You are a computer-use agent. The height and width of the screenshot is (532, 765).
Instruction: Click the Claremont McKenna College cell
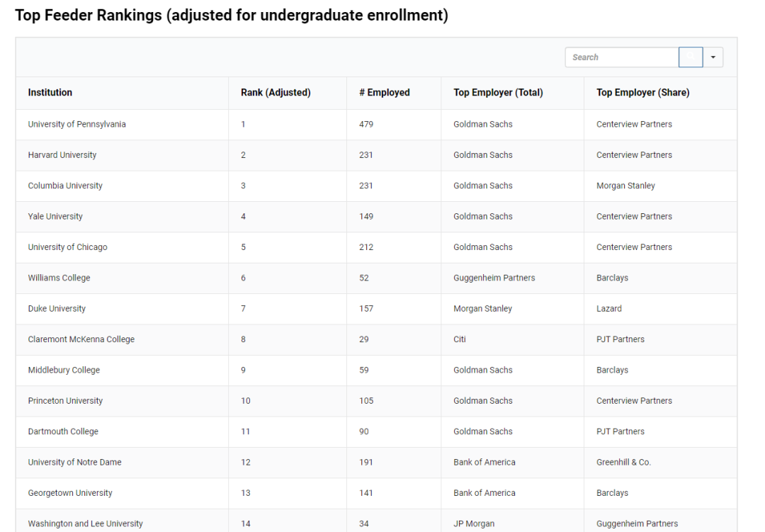[81, 339]
